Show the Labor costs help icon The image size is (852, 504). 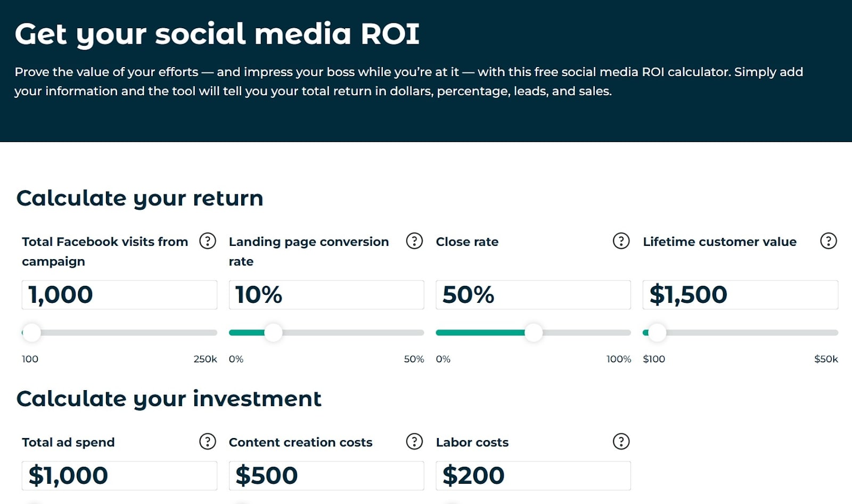[621, 441]
